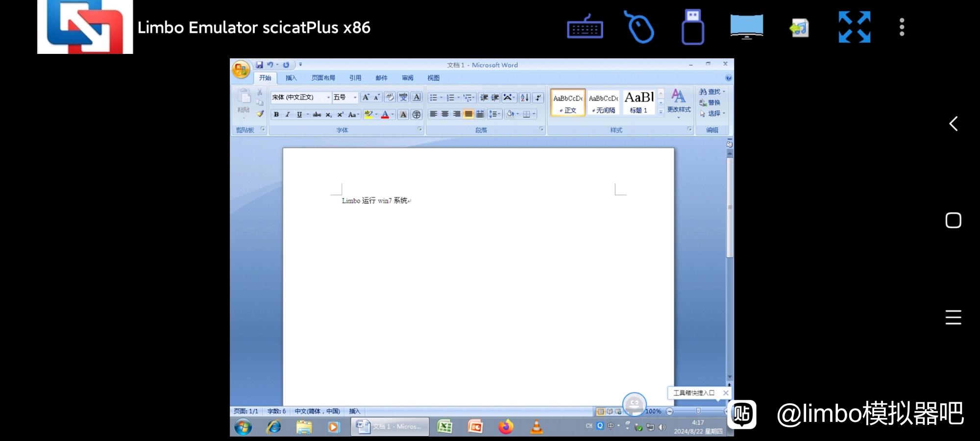Click Increase Indent icon
The height and width of the screenshot is (441, 980).
pos(495,98)
